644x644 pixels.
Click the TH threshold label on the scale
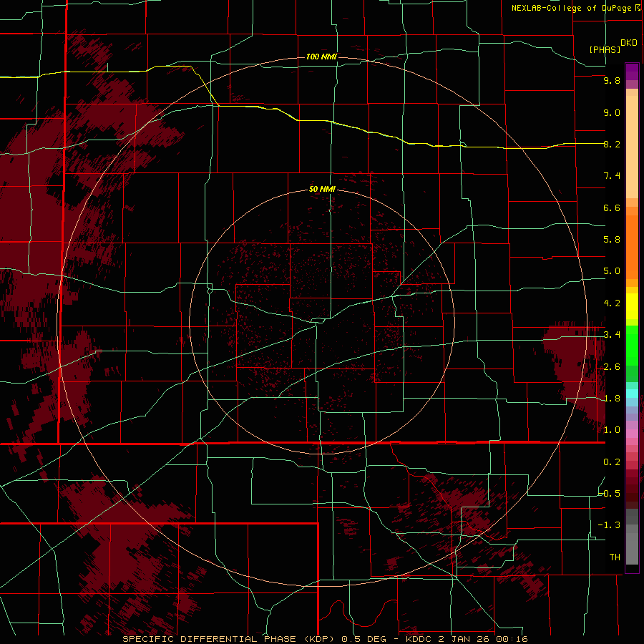click(615, 557)
